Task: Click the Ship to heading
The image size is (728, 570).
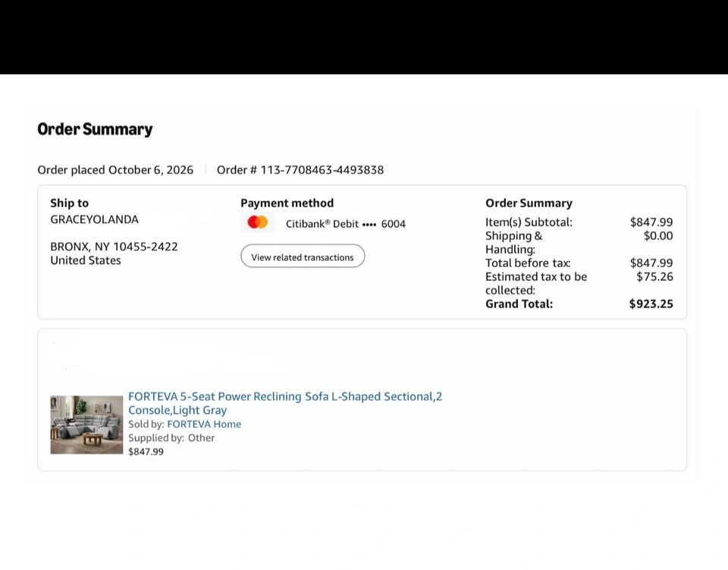Action: coord(69,203)
